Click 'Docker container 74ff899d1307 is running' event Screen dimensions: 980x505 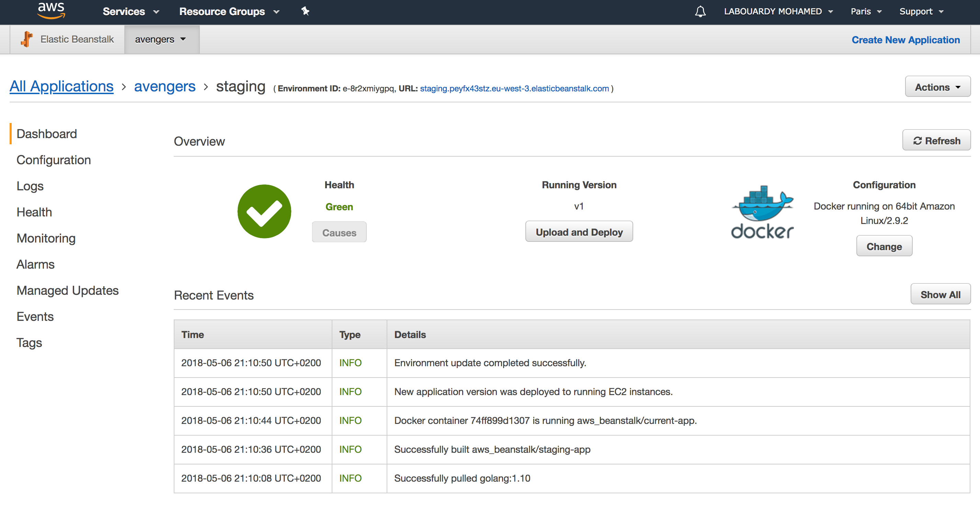[x=545, y=420]
